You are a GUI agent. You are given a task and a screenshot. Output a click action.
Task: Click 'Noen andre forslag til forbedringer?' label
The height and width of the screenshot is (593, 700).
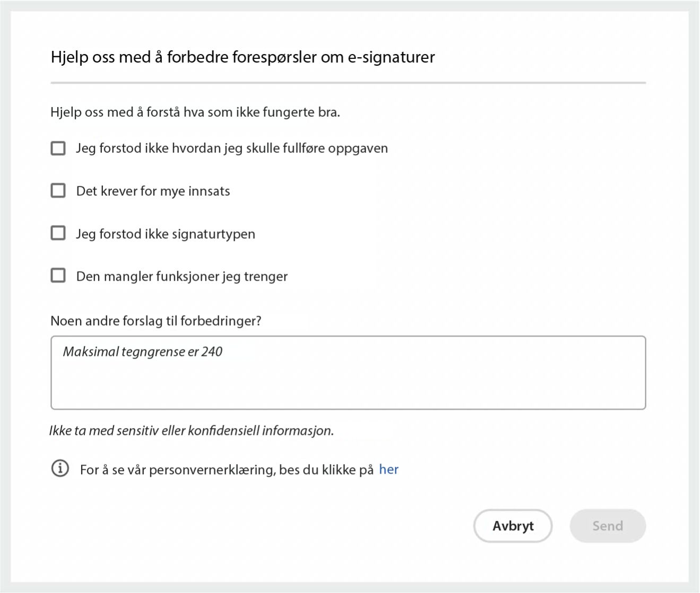(155, 320)
